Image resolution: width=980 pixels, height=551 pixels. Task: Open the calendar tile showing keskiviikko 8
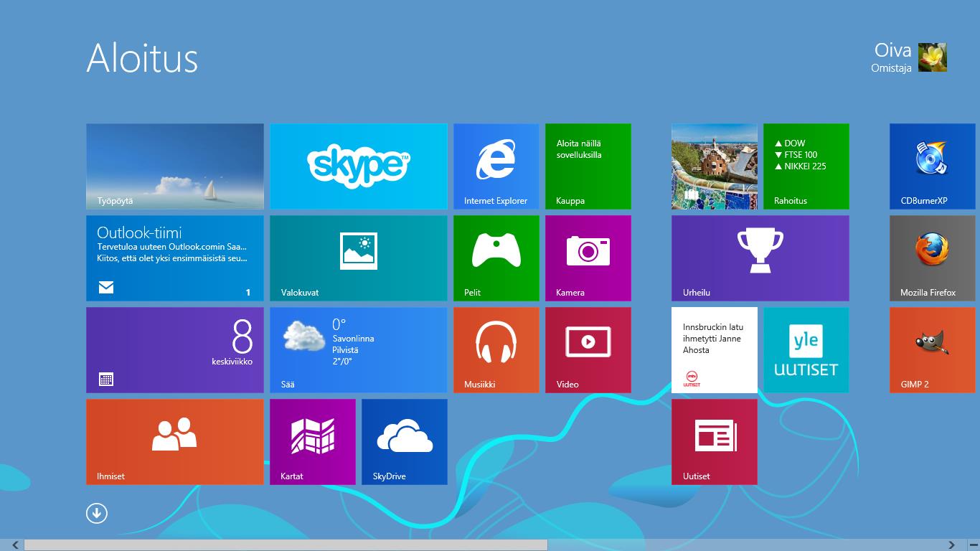click(x=175, y=350)
